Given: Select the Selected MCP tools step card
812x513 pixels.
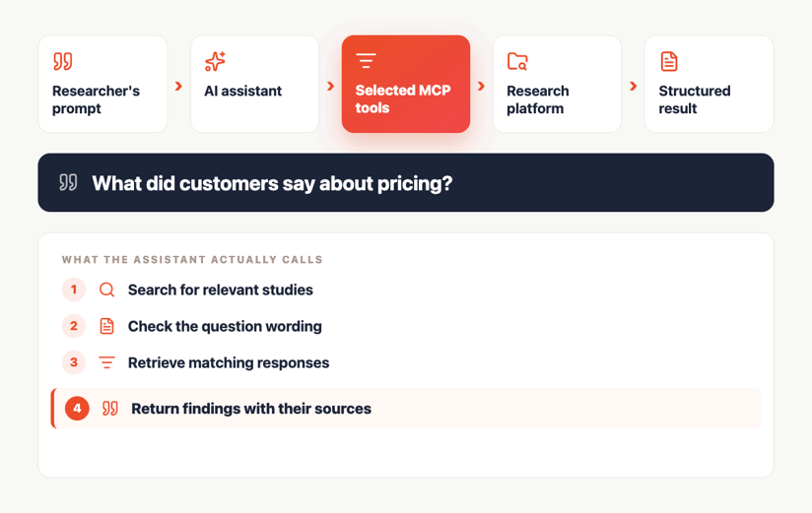Looking at the screenshot, I should click(406, 84).
